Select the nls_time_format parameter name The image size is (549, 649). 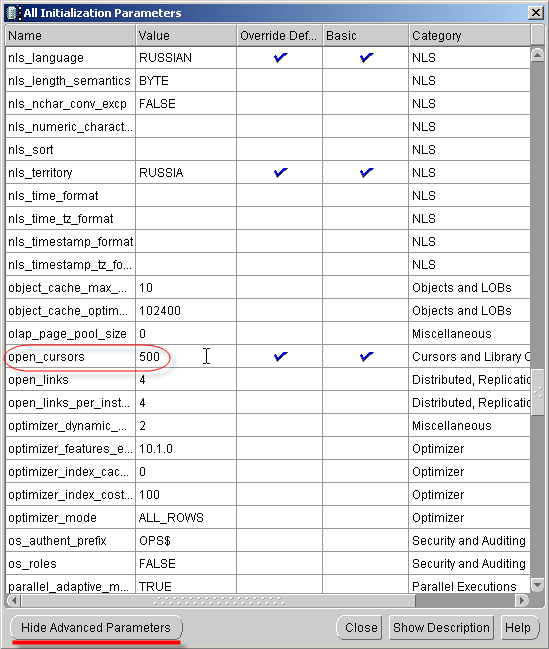(53, 195)
